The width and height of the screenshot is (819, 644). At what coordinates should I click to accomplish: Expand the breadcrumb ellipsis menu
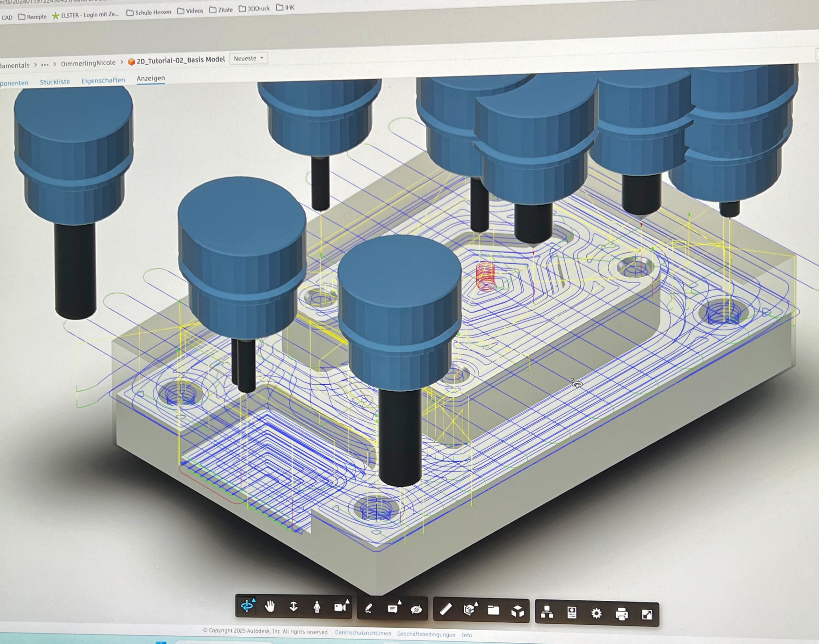[45, 65]
